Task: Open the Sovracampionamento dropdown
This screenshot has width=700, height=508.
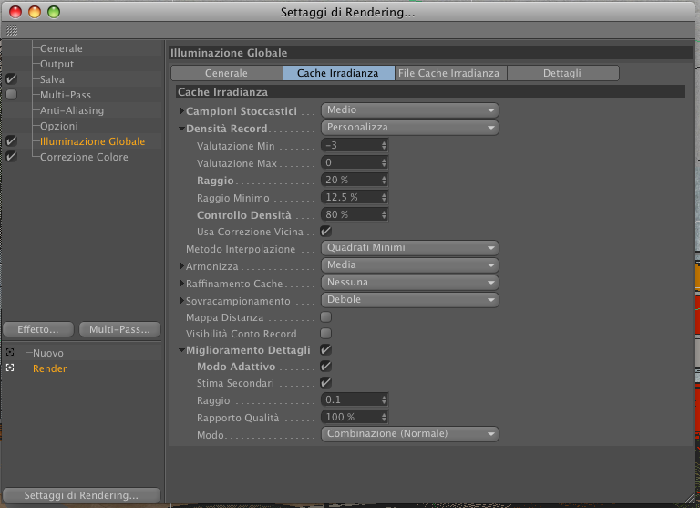Action: click(x=410, y=300)
